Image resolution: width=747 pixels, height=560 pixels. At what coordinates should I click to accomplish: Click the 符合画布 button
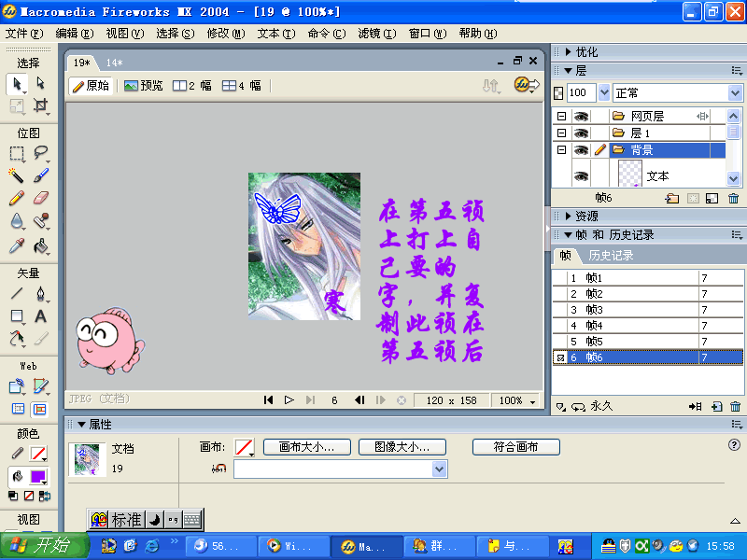point(516,447)
